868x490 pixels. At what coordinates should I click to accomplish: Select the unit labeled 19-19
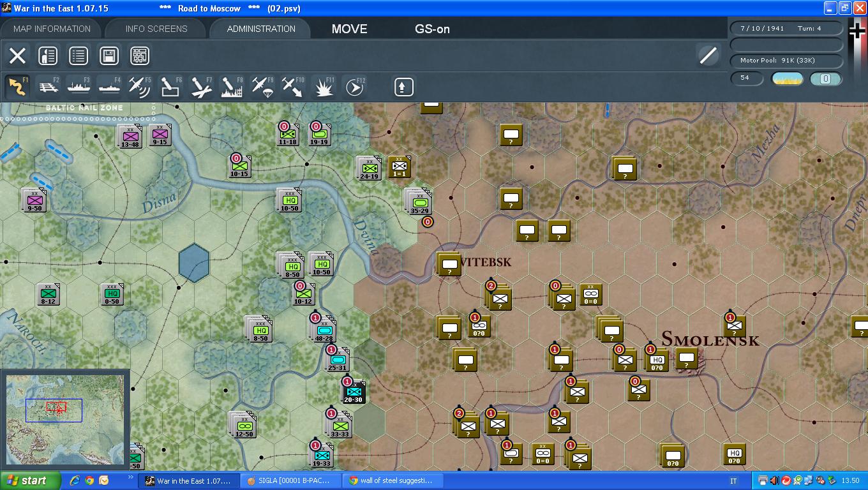318,134
